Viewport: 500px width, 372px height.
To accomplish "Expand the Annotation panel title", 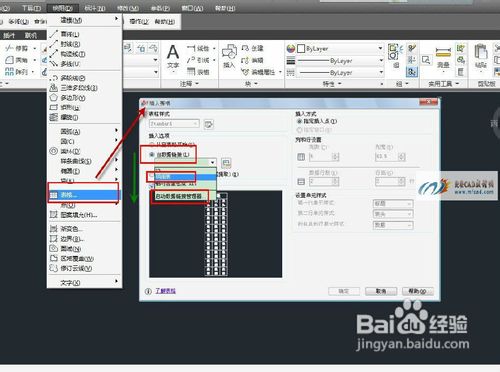I will coord(189,83).
